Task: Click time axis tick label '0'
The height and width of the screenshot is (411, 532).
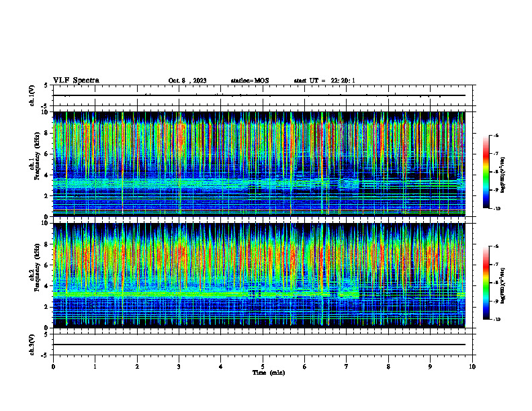Action: 53,367
